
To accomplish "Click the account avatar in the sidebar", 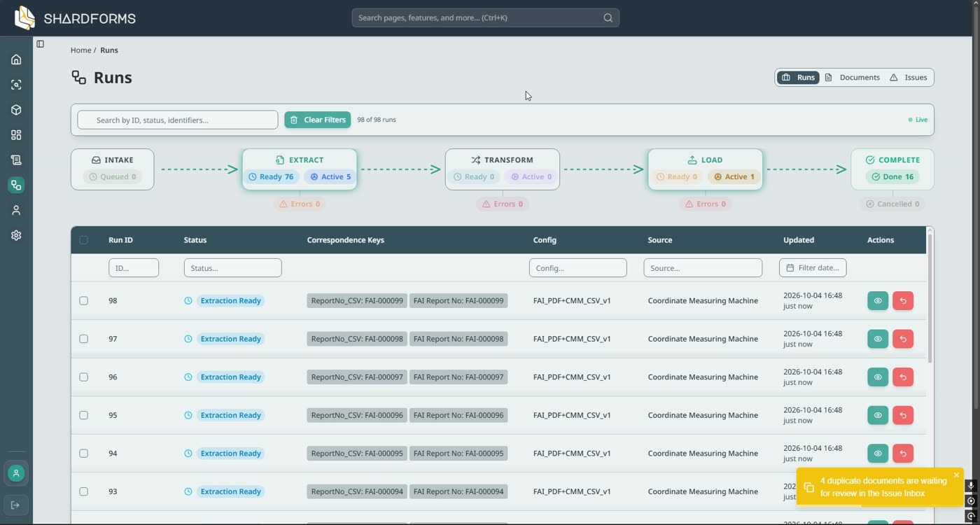I will [x=16, y=473].
